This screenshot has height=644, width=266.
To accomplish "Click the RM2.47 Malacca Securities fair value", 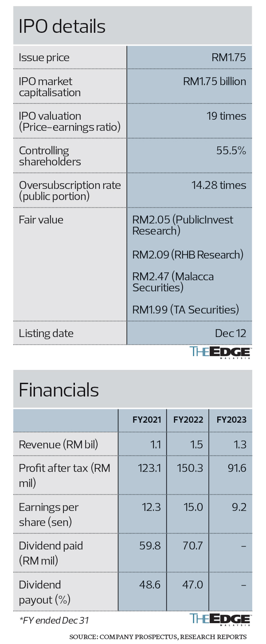I will pyautogui.click(x=173, y=282).
